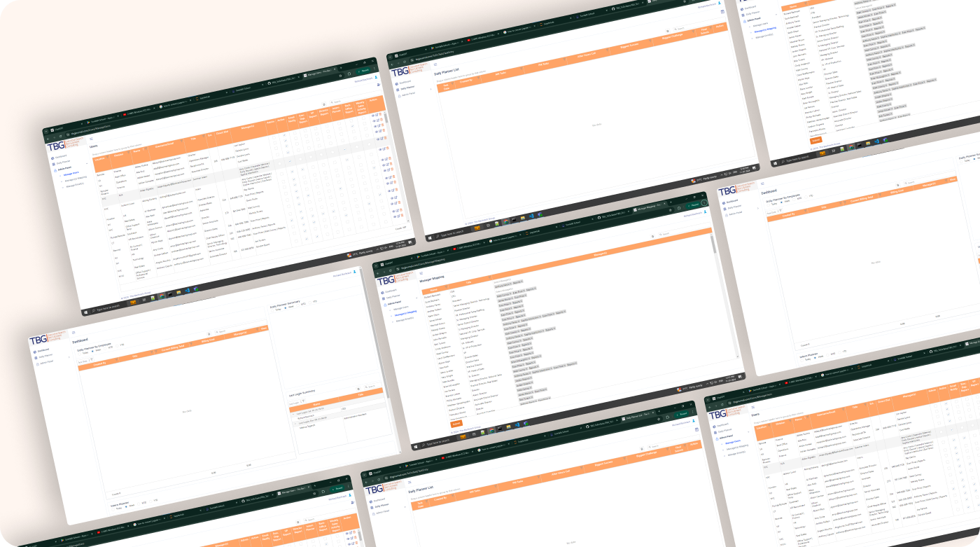Screen dimensions: 980x547
Task: Open the Dashboard item in the sidebar
Action: [62, 155]
